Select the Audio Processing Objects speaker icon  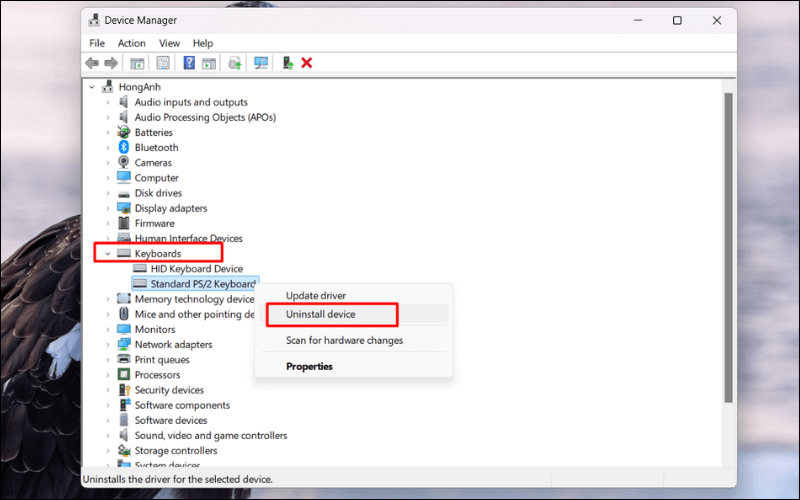pyautogui.click(x=123, y=117)
